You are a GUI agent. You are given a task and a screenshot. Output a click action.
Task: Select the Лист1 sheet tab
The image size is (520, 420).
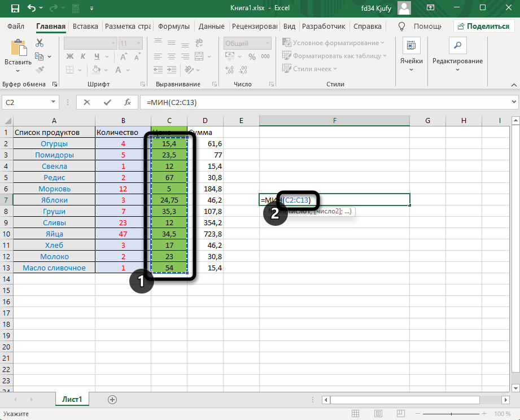point(72,399)
